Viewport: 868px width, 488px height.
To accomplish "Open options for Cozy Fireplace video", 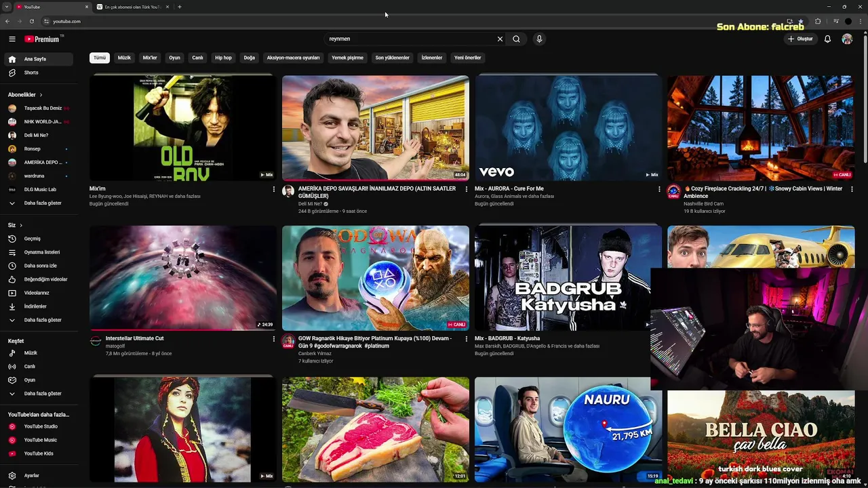I will [852, 189].
